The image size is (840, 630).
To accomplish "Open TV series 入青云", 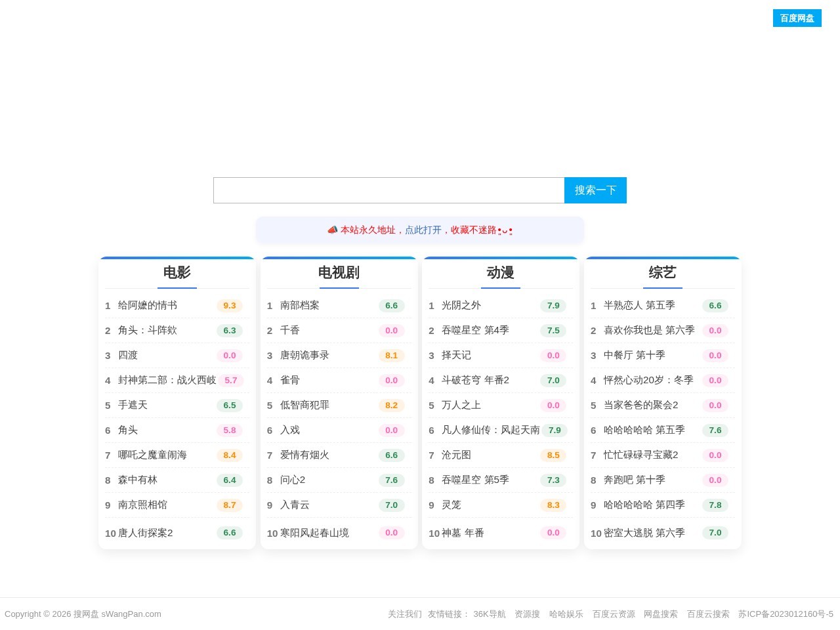I will (295, 505).
